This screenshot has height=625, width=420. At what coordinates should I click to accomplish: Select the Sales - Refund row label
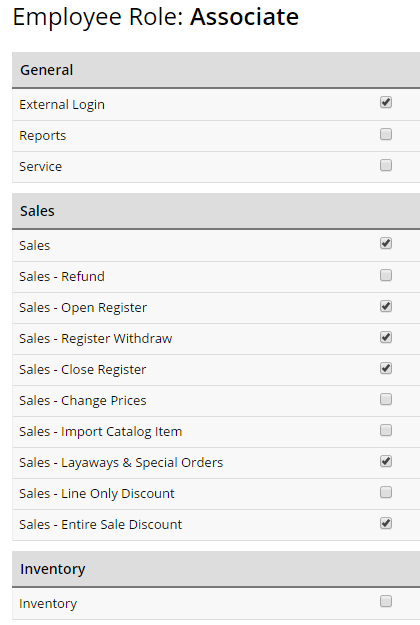62,276
